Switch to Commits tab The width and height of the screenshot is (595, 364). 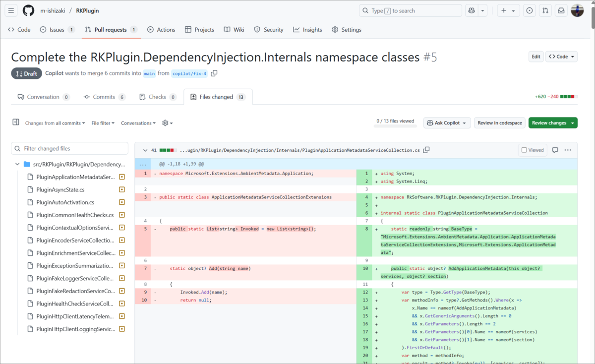tap(105, 97)
